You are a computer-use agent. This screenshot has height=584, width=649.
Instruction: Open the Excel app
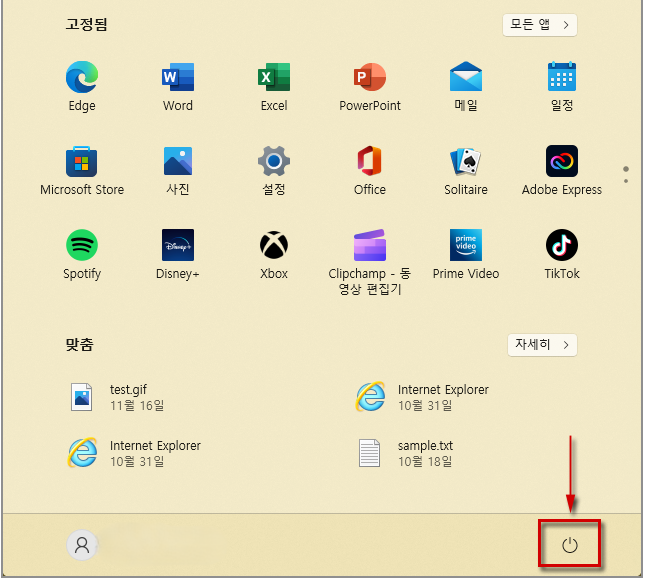click(274, 86)
